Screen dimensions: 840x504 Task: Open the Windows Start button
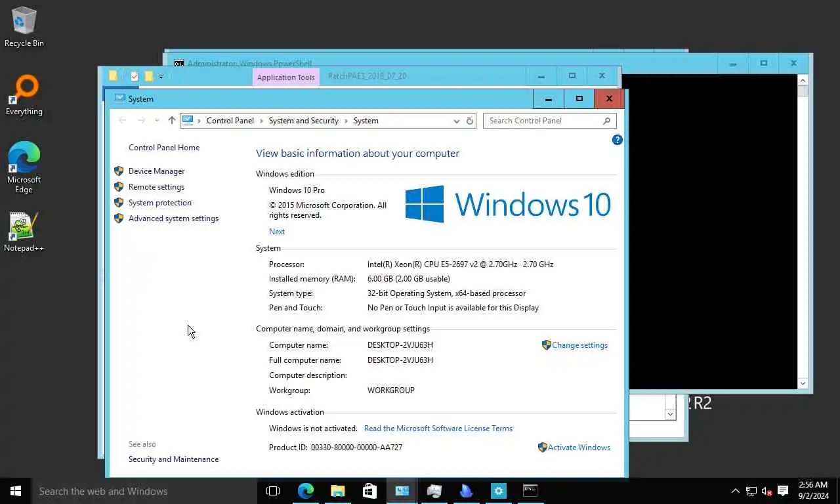16,491
